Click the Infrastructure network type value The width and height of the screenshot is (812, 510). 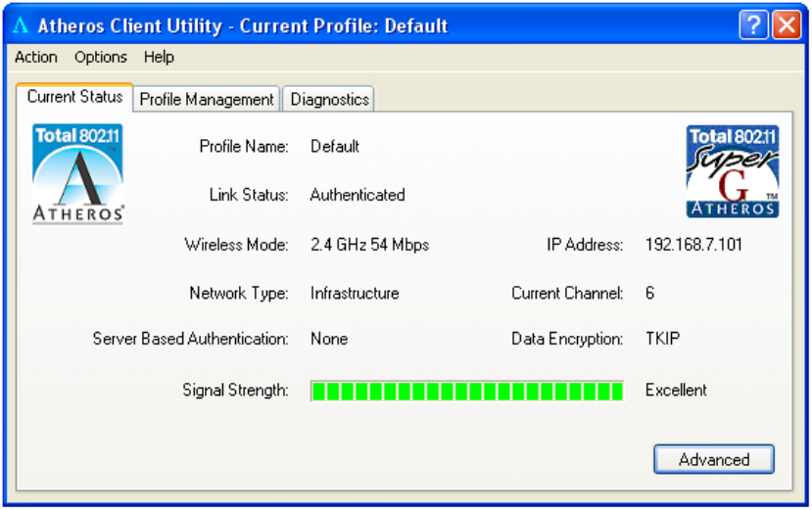tap(355, 293)
